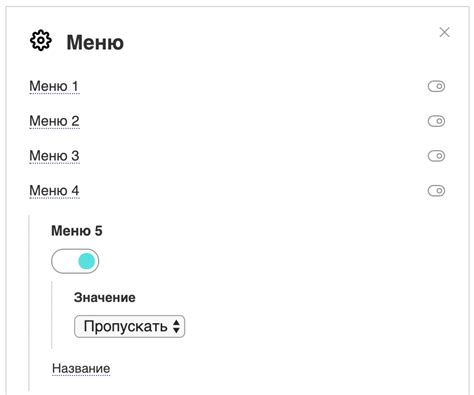This screenshot has width=474, height=395.
Task: Click the Меню panel heading
Action: coord(95,43)
